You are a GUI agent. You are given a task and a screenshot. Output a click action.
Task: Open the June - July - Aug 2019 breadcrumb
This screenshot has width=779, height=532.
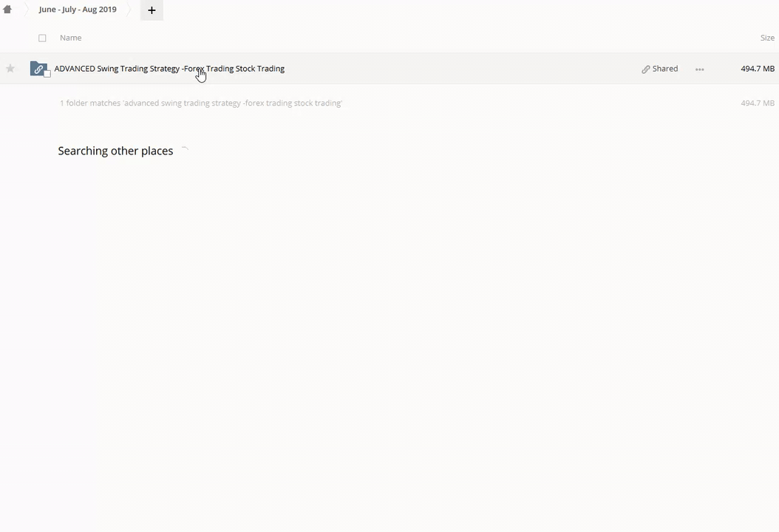pyautogui.click(x=78, y=10)
